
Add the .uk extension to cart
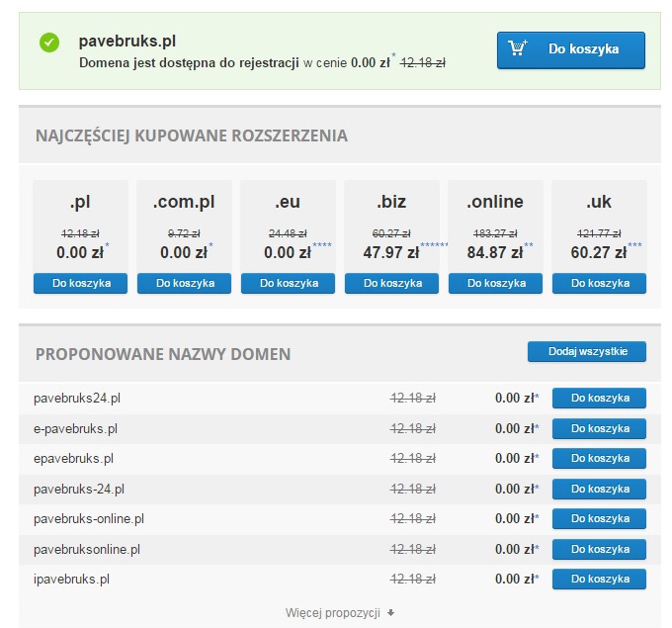coord(599,283)
